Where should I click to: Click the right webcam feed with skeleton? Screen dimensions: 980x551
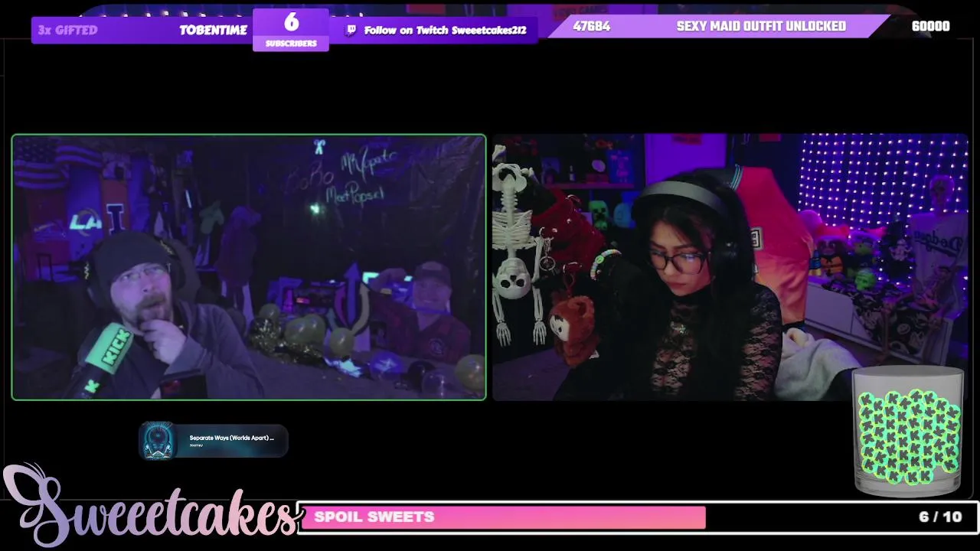pos(730,267)
